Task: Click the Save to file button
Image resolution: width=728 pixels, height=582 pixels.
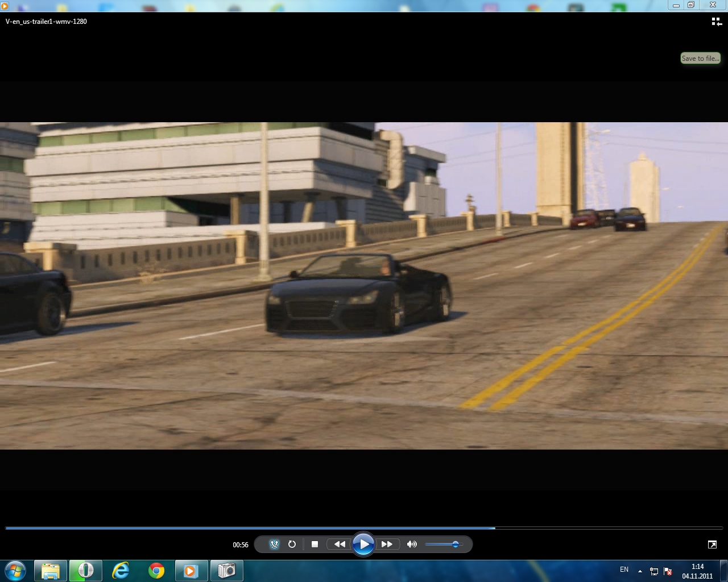Action: tap(701, 58)
